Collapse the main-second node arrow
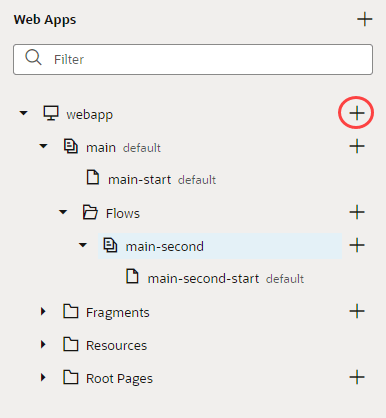This screenshot has height=418, width=386. (83, 245)
